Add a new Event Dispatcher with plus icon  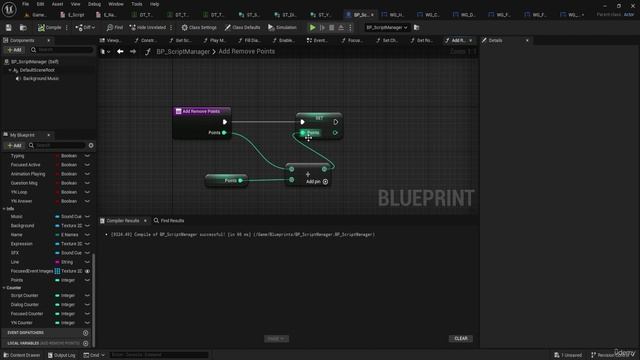coord(86,333)
